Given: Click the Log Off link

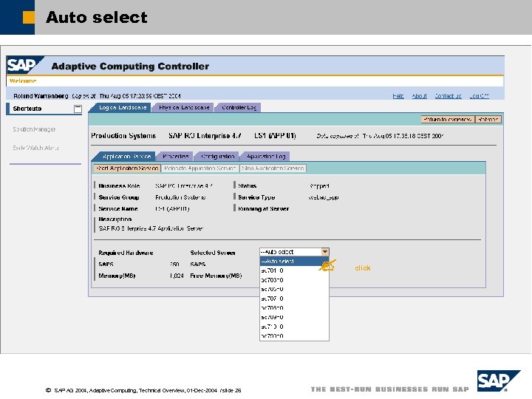Looking at the screenshot, I should tap(479, 96).
